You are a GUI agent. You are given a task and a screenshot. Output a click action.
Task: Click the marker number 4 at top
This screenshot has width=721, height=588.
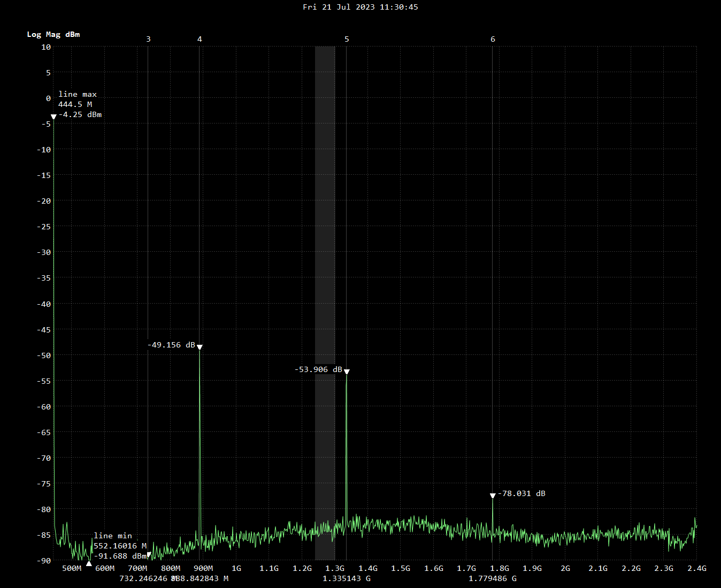[x=200, y=39]
